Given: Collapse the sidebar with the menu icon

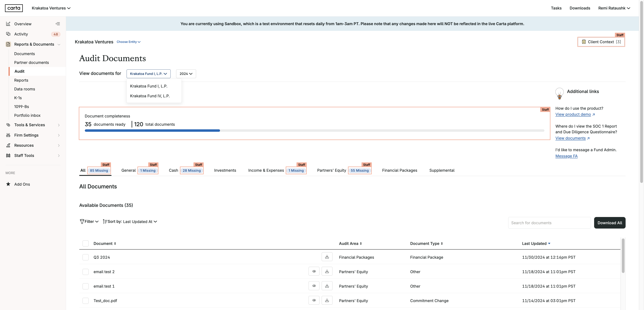Looking at the screenshot, I should pyautogui.click(x=58, y=24).
